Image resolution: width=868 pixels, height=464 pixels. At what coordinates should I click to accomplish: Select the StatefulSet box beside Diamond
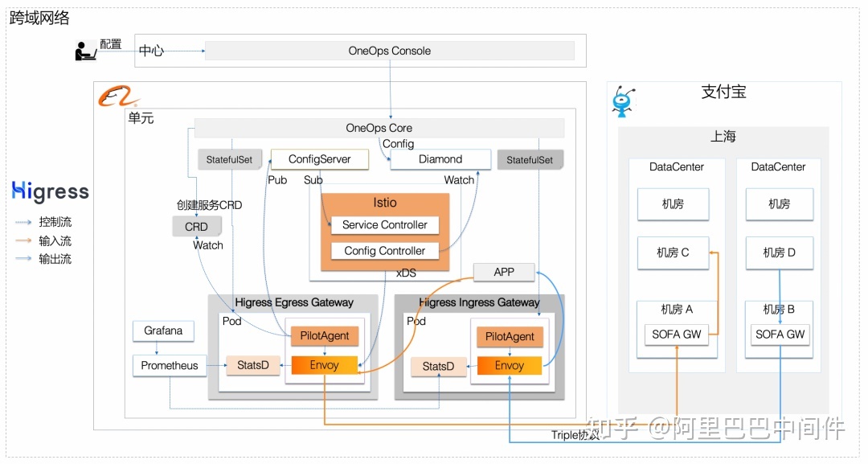click(530, 160)
